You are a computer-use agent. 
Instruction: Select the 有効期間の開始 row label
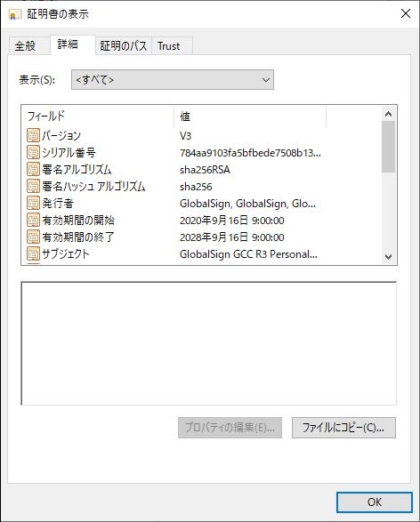tap(78, 220)
